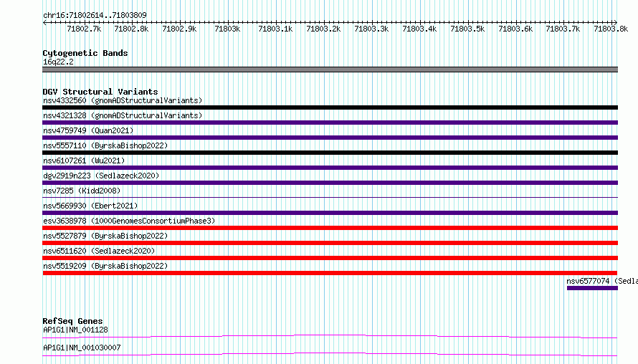Click the 71803.4k ruler tick label
The height and width of the screenshot is (364, 638).
(419, 29)
